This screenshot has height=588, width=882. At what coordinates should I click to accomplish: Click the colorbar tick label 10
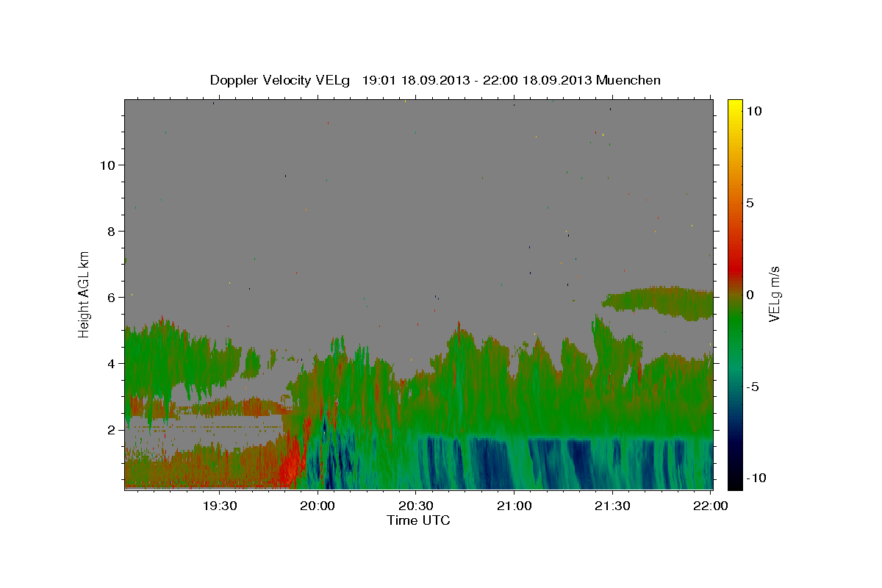753,111
